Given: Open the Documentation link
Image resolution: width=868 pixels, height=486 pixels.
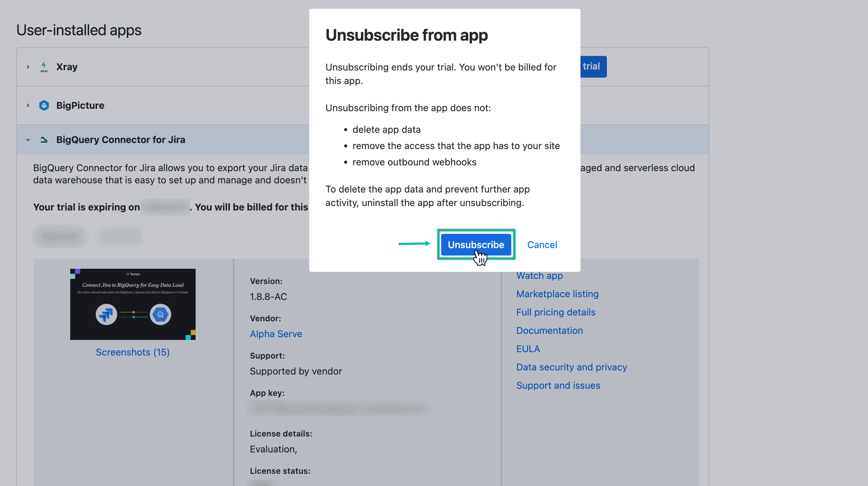Looking at the screenshot, I should pyautogui.click(x=549, y=330).
